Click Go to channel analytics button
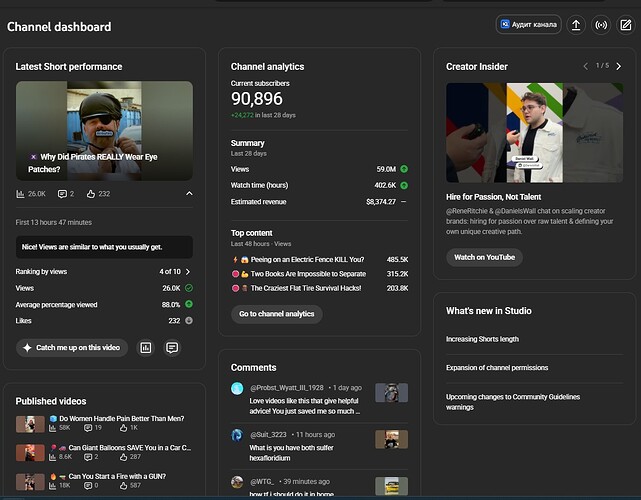This screenshot has width=641, height=500. [x=277, y=314]
